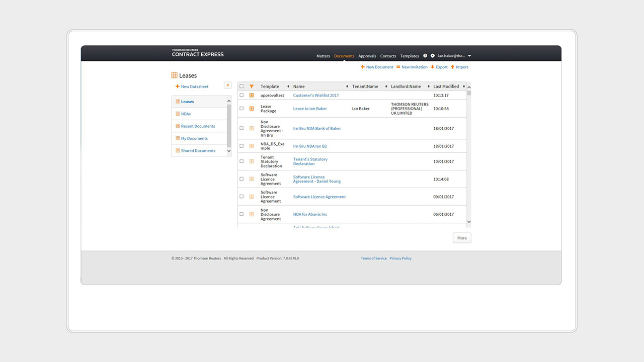Click sidebar list scroll-up chevron
Image resolution: width=644 pixels, height=362 pixels.
tap(229, 102)
